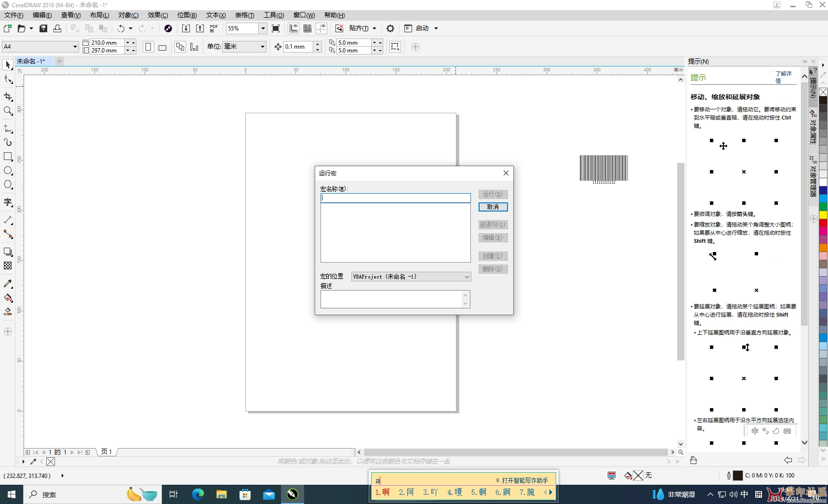Expand the A4 page size dropdown

pos(75,47)
